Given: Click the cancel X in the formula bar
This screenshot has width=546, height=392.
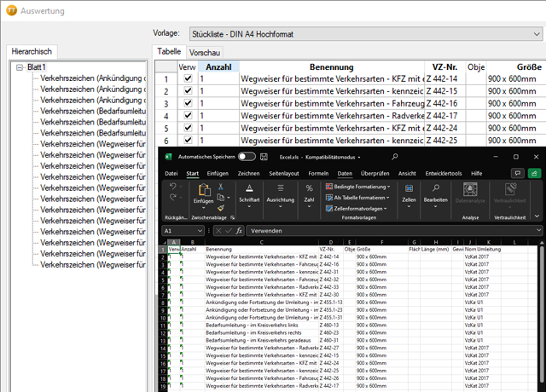Looking at the screenshot, I should click(x=218, y=231).
